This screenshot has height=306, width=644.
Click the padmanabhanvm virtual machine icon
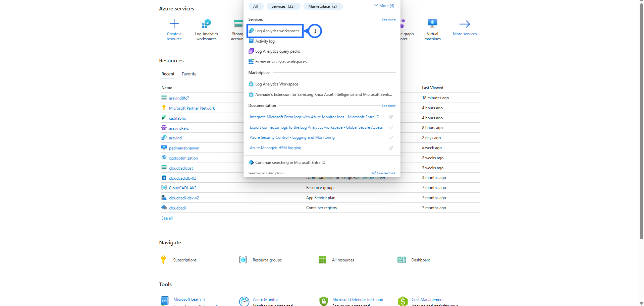164,147
